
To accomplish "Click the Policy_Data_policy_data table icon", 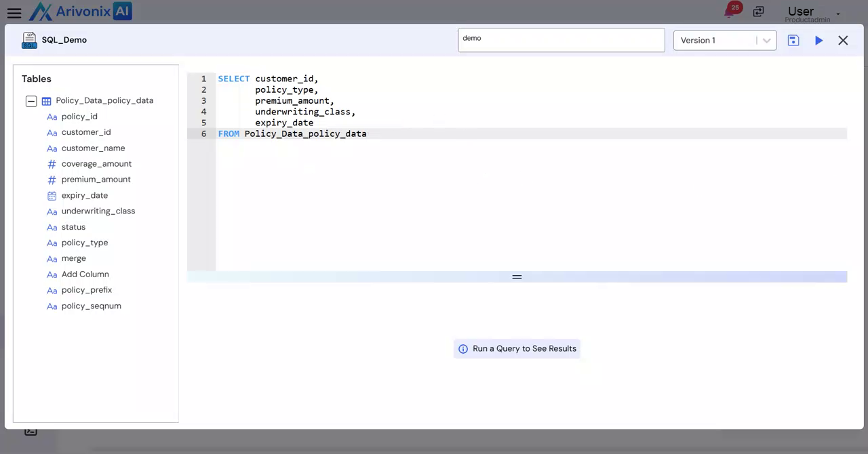I will pyautogui.click(x=47, y=101).
